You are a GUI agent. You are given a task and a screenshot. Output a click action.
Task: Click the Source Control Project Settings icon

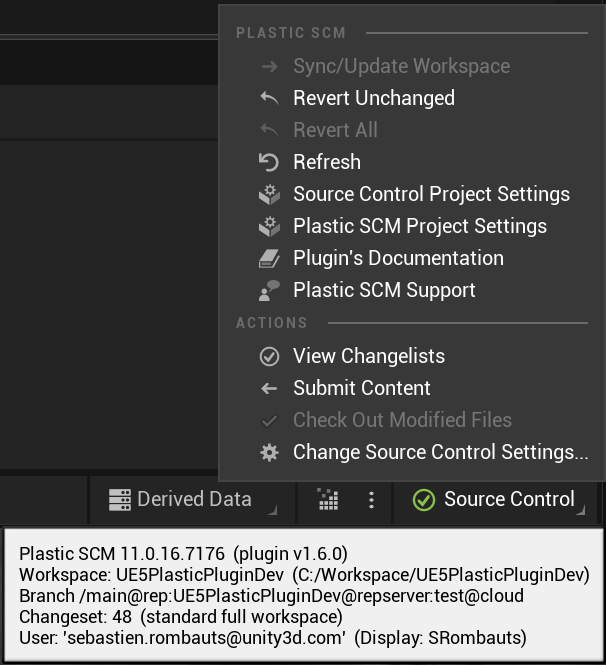268,194
